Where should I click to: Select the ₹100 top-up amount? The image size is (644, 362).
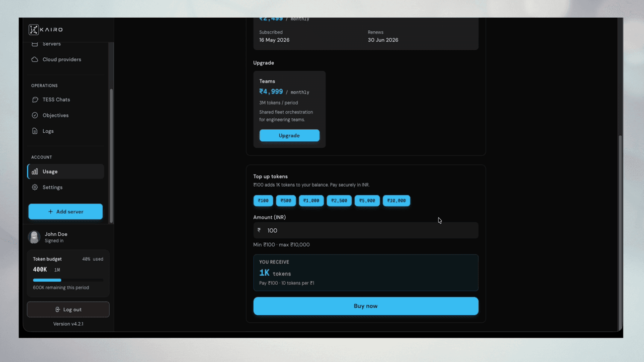pyautogui.click(x=263, y=201)
